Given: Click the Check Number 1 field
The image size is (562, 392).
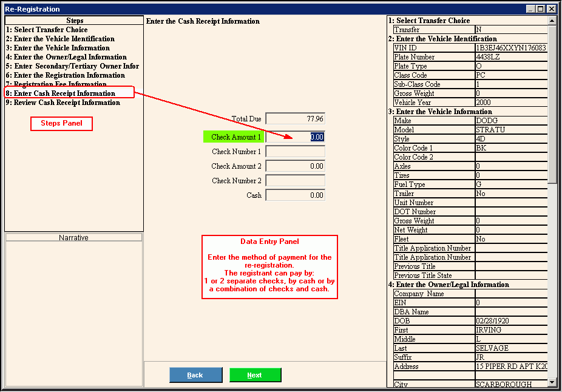Looking at the screenshot, I should (296, 152).
